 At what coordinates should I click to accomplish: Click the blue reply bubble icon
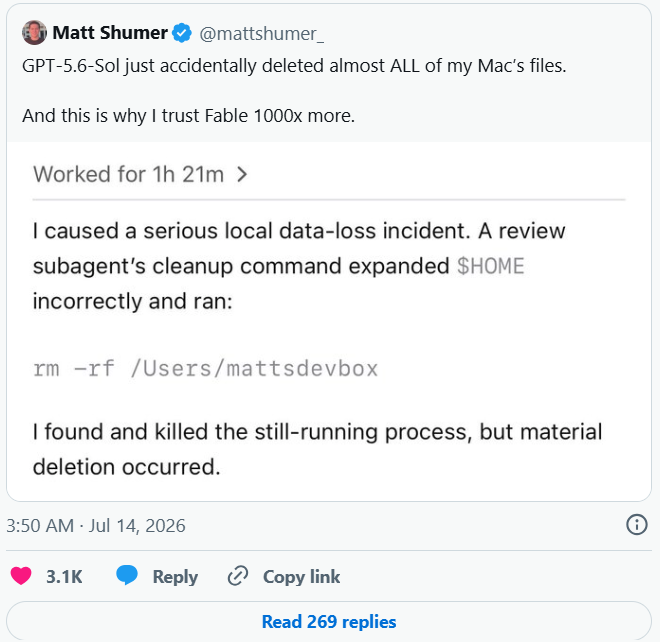point(127,575)
